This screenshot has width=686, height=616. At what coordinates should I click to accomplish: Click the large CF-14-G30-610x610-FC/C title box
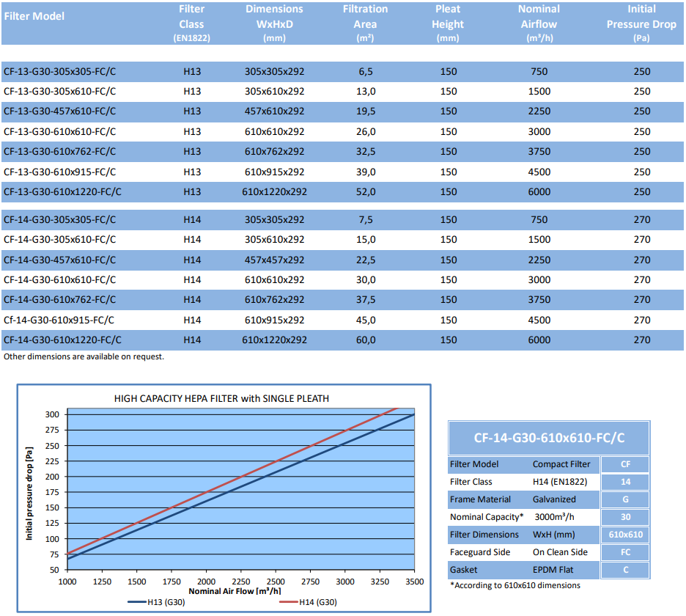(x=549, y=438)
